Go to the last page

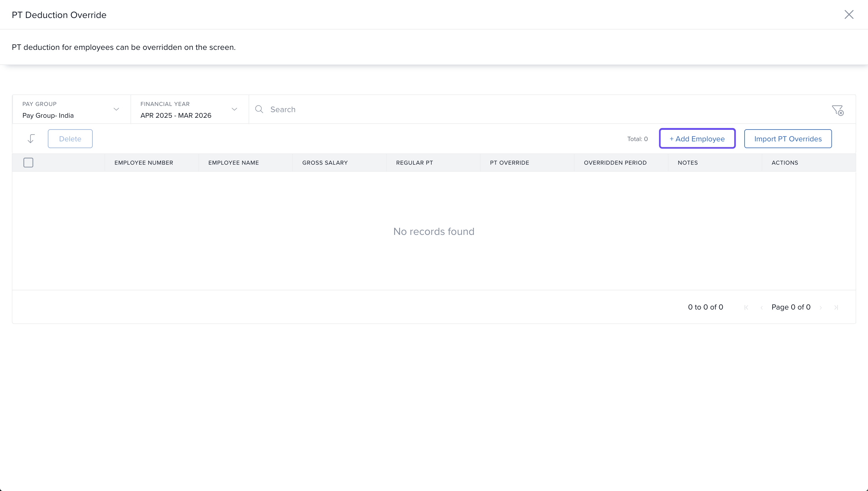coord(836,307)
